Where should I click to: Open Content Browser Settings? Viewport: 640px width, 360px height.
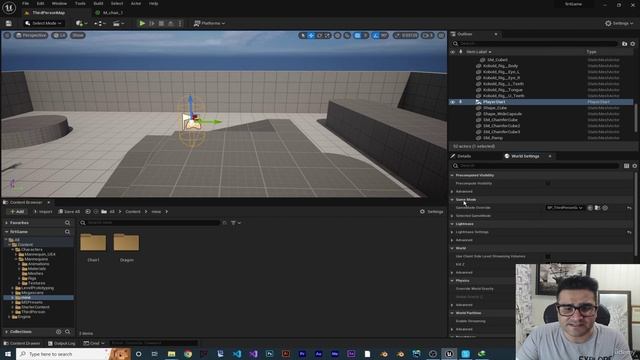pyautogui.click(x=431, y=211)
